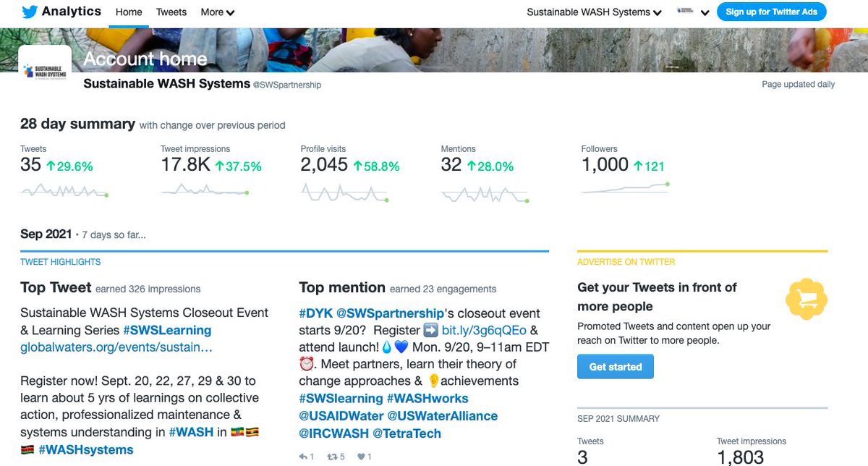Image resolution: width=868 pixels, height=466 pixels.
Task: Click the Mentions sparkline chart
Action: 485,194
